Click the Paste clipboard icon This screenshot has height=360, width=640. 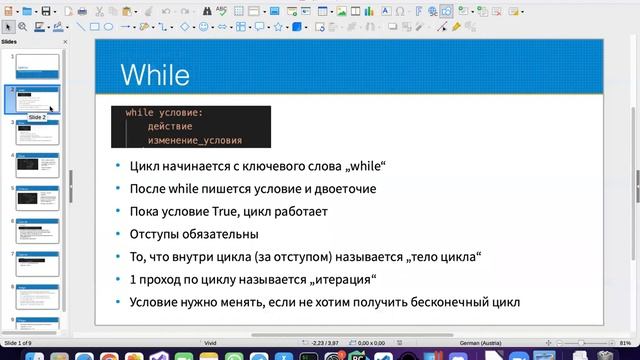click(127, 11)
